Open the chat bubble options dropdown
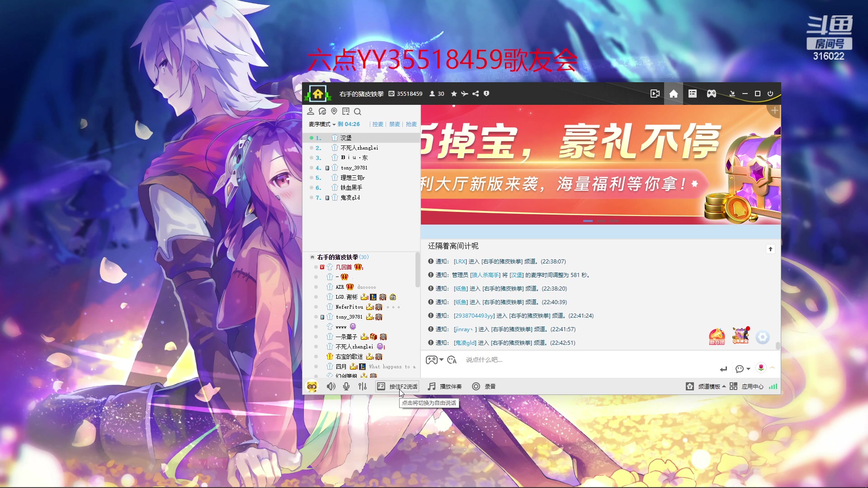868x488 pixels. coord(743,369)
